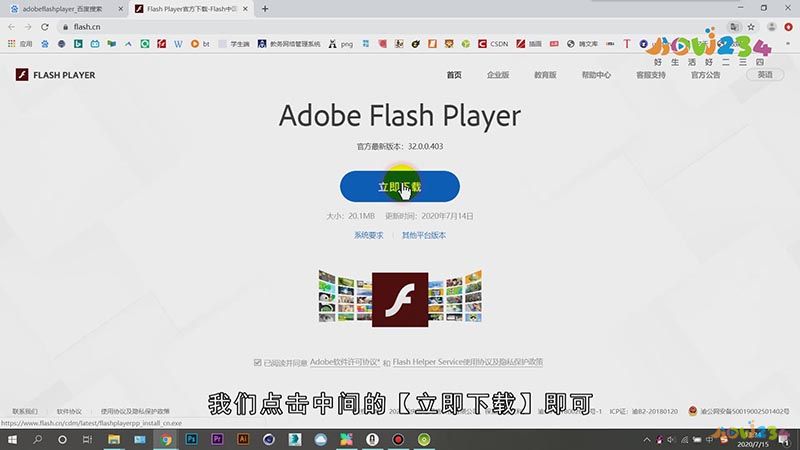Open Cortana from the taskbar
Viewport: 800px width, 450px height.
(x=62, y=439)
